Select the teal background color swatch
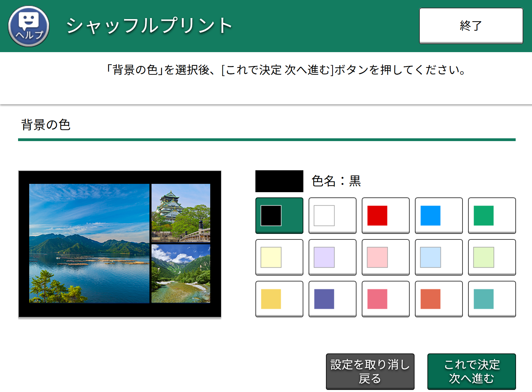The width and height of the screenshot is (532, 392). click(x=492, y=299)
